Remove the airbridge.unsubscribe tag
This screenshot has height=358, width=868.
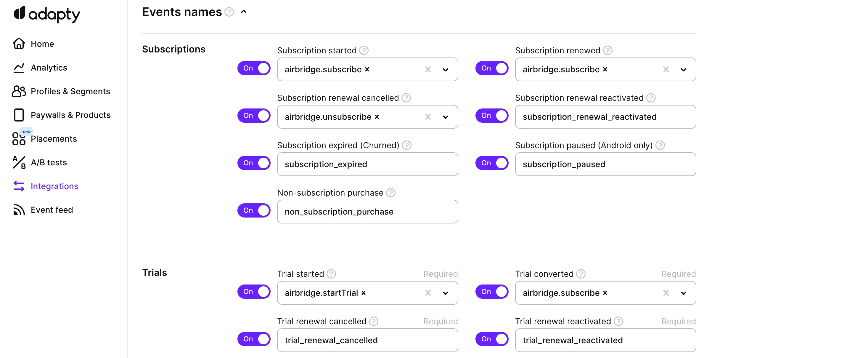click(377, 117)
